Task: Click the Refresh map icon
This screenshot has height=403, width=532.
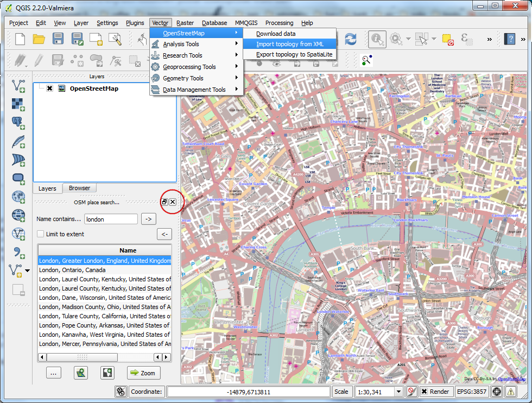Action: [351, 39]
